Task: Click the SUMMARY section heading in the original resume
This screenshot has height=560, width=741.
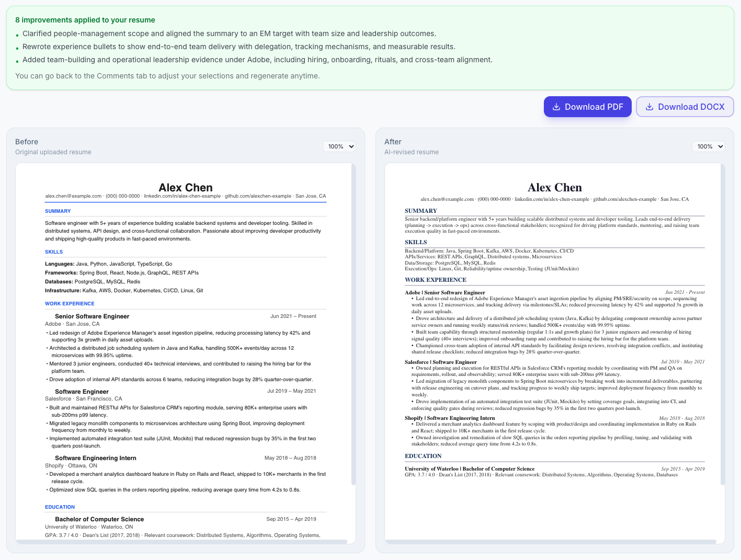Action: tap(58, 211)
